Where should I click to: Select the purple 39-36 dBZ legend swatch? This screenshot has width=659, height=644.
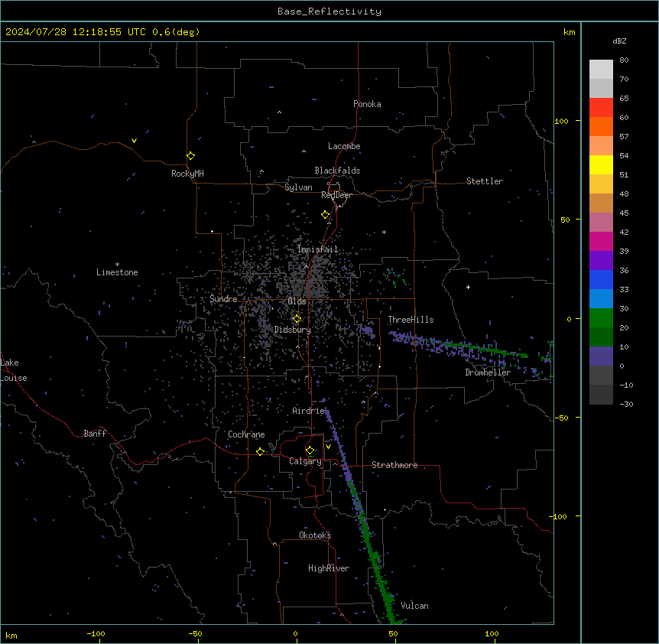tap(601, 261)
